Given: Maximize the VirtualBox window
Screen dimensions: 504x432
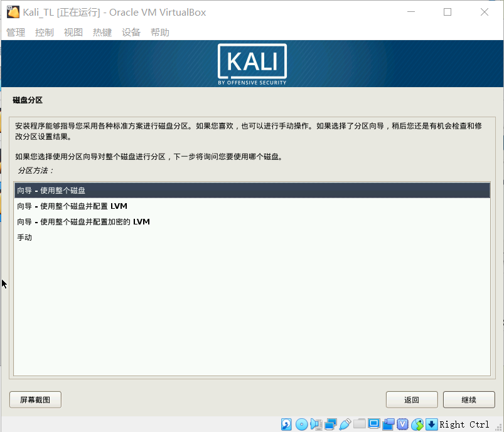Looking at the screenshot, I should click(x=448, y=12).
